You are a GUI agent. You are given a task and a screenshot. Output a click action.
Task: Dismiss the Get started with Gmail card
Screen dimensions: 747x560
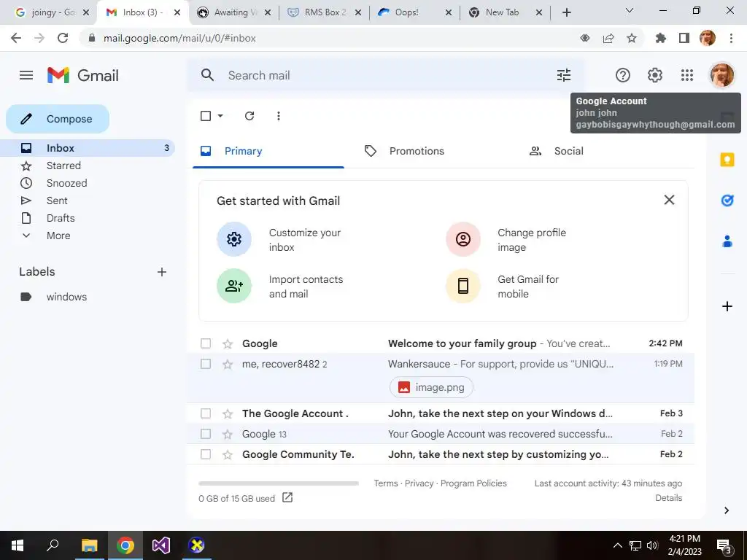click(x=669, y=200)
